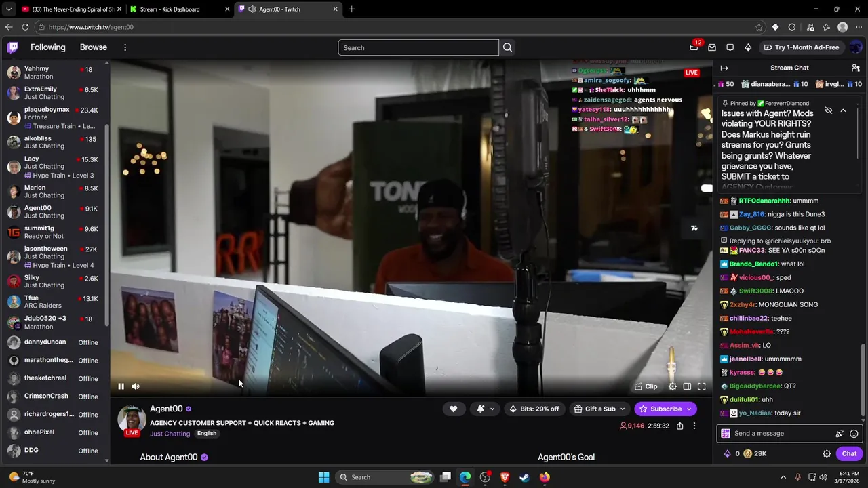Share the stream via share icon
The image size is (868, 488).
click(x=679, y=426)
